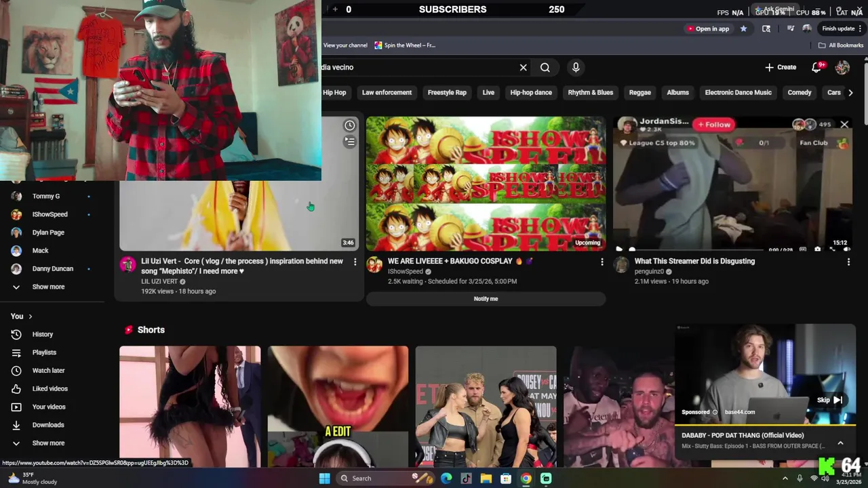Clear the search box with the X icon

[x=523, y=68]
